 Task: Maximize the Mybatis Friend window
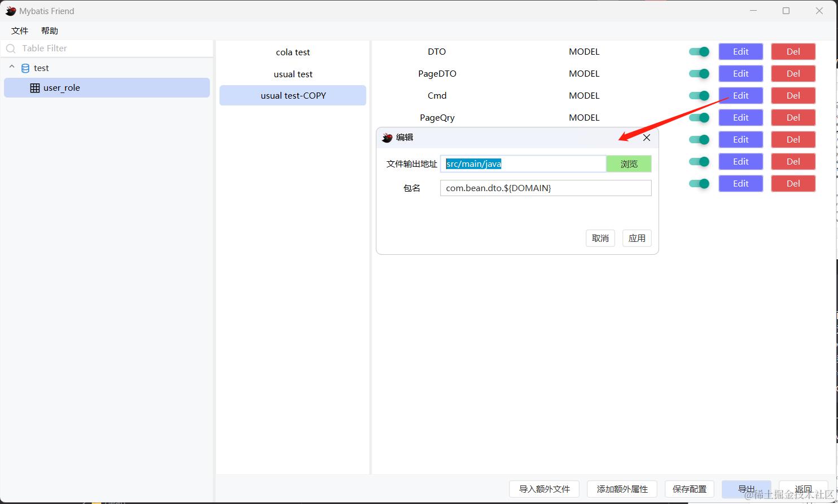pos(786,11)
